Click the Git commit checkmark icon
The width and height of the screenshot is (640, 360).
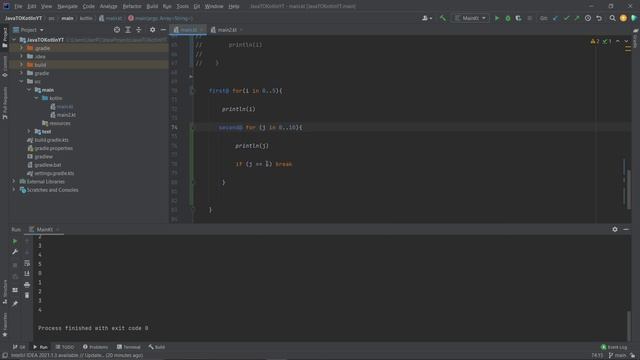tap(566, 18)
